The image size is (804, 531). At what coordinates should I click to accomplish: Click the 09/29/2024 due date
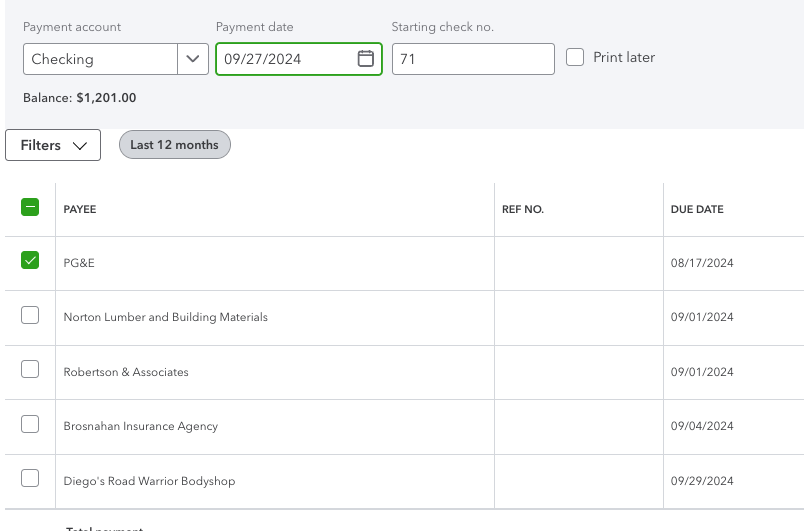point(702,481)
